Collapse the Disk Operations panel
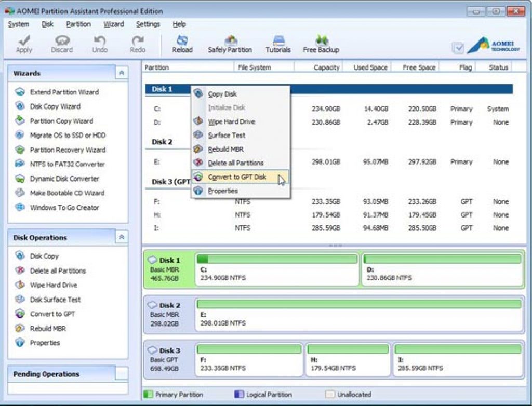The width and height of the screenshot is (532, 406). 122,237
